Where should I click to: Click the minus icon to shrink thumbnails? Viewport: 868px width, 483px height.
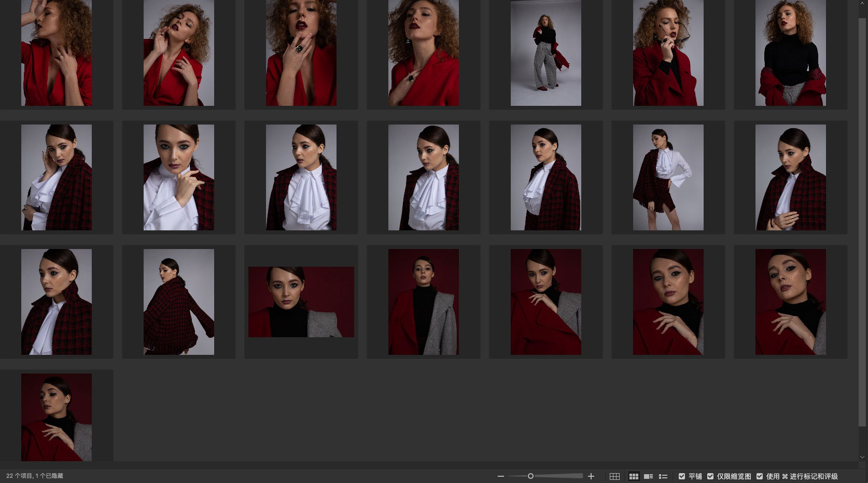[x=500, y=476]
